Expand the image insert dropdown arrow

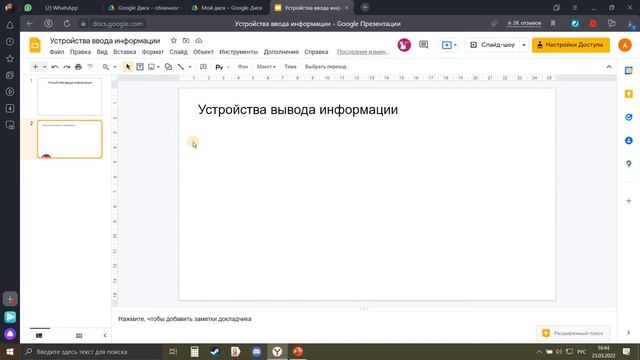coord(158,67)
